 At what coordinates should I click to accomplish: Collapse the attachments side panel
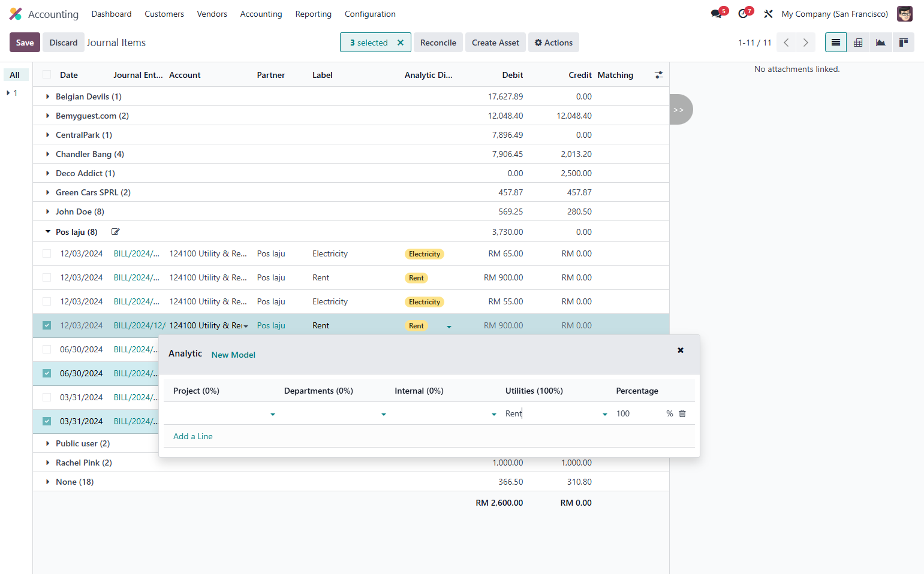point(680,110)
